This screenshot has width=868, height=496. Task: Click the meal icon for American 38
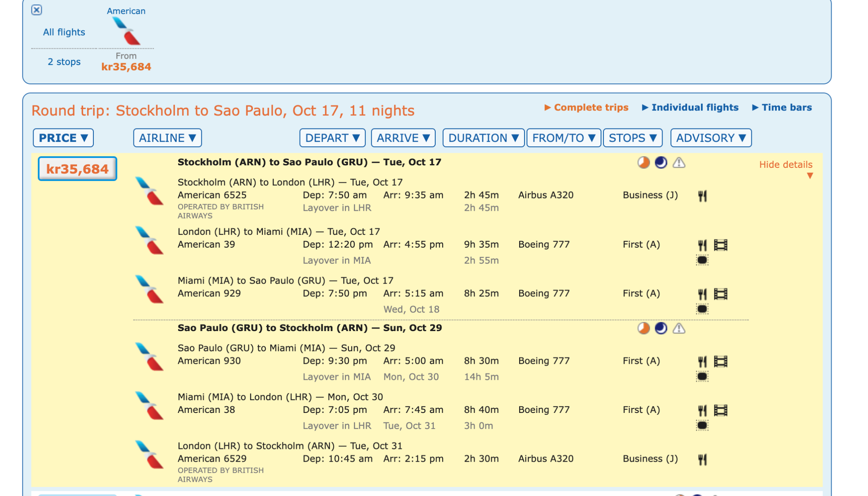pos(702,410)
